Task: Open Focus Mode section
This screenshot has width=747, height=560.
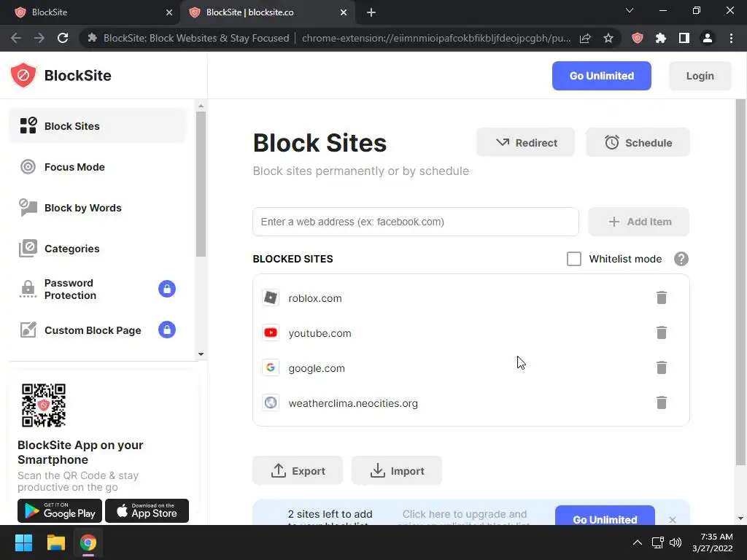Action: 97,167
